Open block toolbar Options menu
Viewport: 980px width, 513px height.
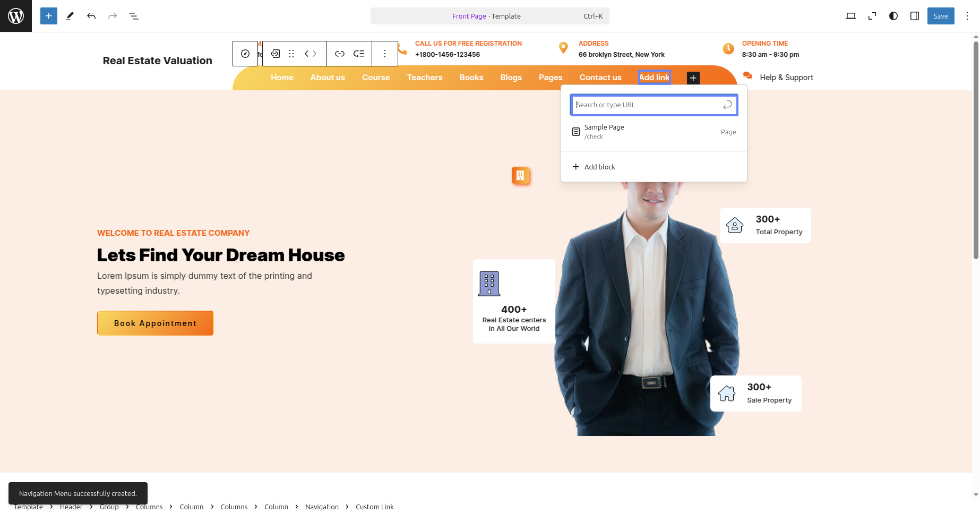coord(385,54)
